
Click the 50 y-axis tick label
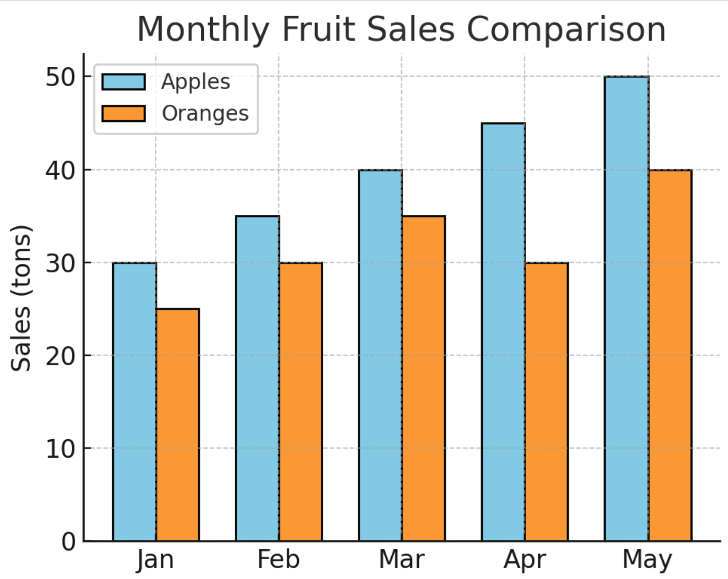pos(60,77)
